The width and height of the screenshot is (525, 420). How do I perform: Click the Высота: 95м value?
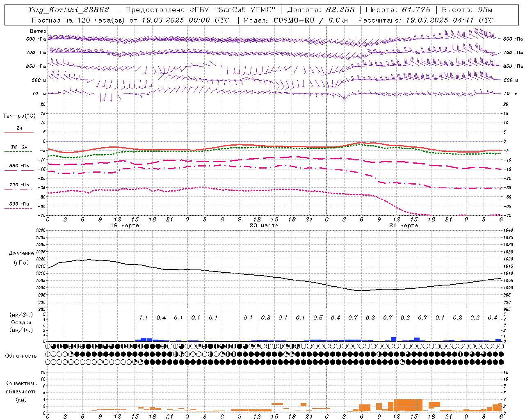467,10
